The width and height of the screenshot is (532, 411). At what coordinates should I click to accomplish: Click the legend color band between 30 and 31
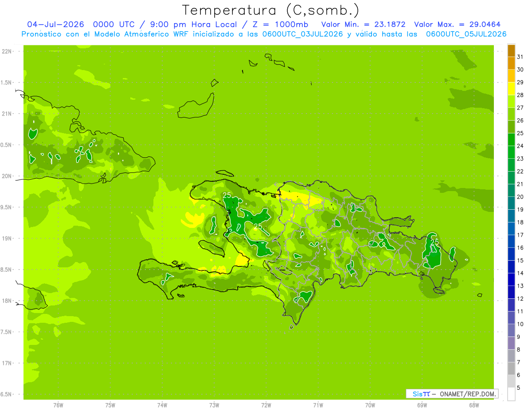tap(511, 63)
